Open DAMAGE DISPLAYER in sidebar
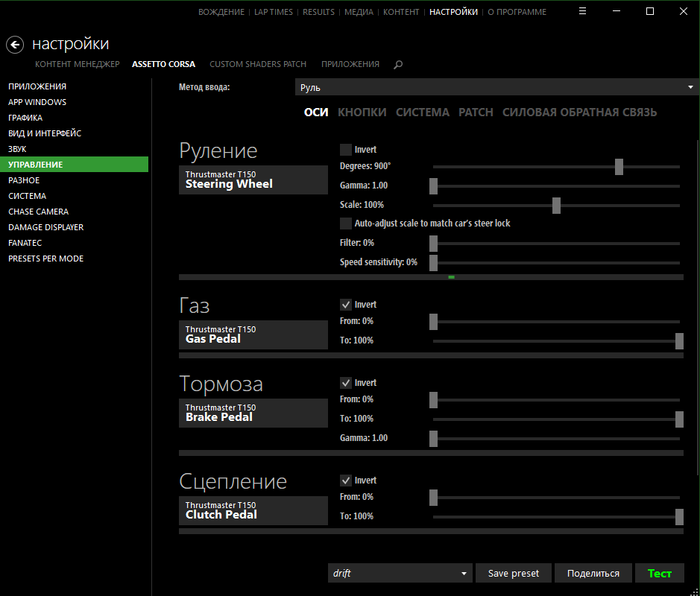 45,227
